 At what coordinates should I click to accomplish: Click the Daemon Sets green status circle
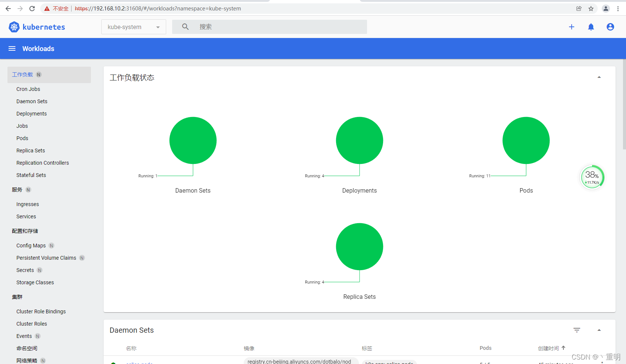[x=193, y=140]
